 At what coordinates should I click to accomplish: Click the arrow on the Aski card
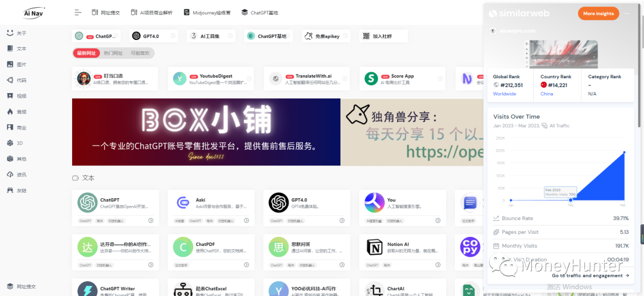click(246, 221)
